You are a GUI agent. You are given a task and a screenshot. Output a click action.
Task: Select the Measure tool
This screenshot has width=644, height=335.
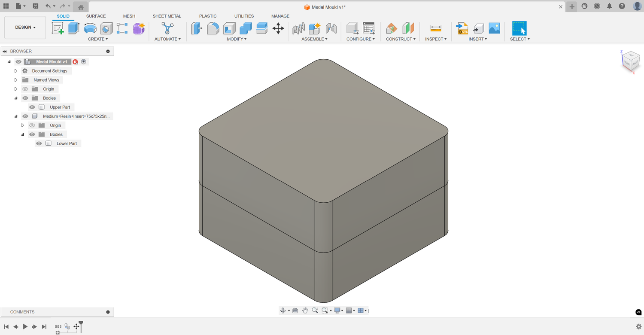[436, 28]
